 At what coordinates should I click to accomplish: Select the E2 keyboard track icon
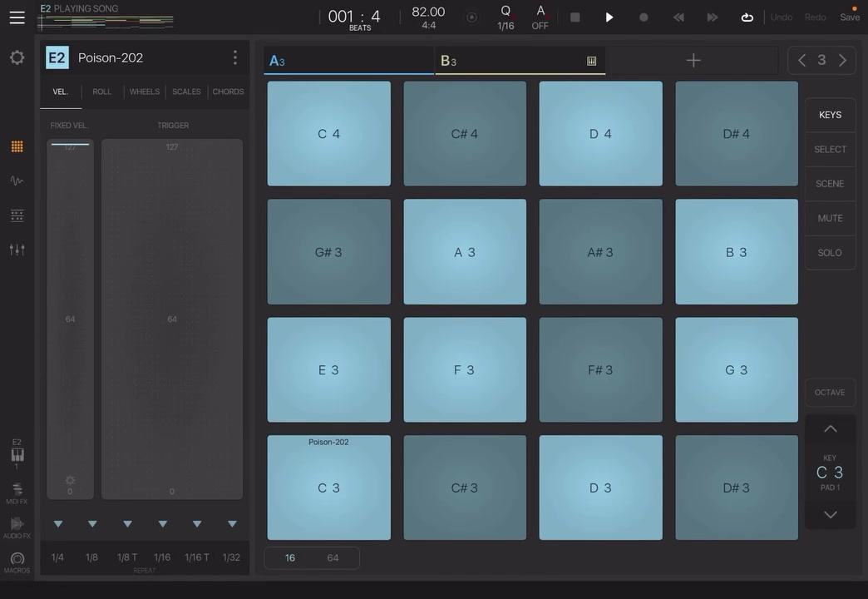(x=17, y=454)
